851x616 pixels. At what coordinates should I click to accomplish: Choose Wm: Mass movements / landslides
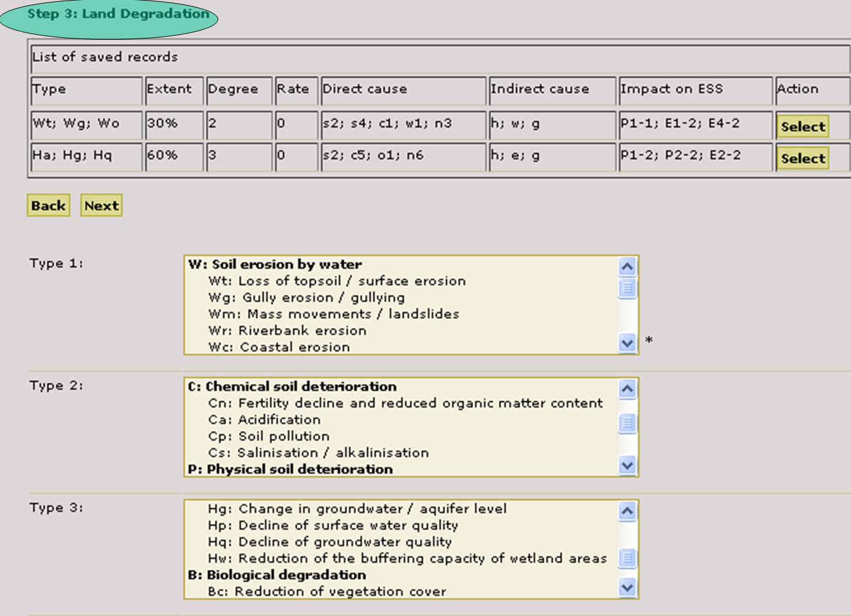click(x=333, y=314)
